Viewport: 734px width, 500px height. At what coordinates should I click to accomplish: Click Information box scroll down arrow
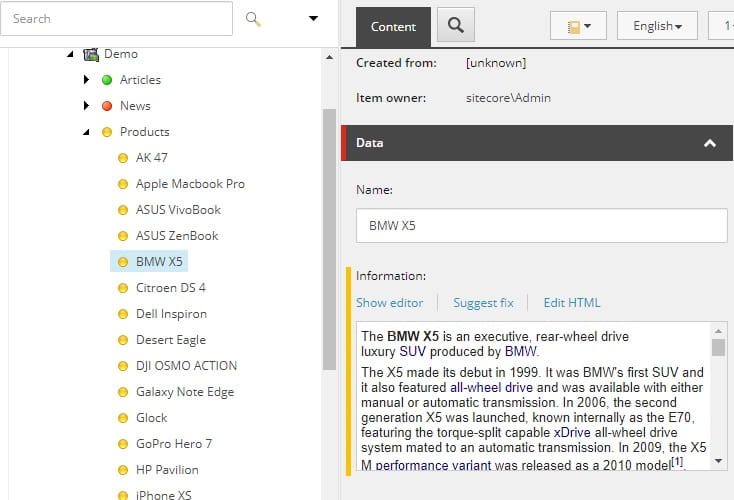point(719,461)
